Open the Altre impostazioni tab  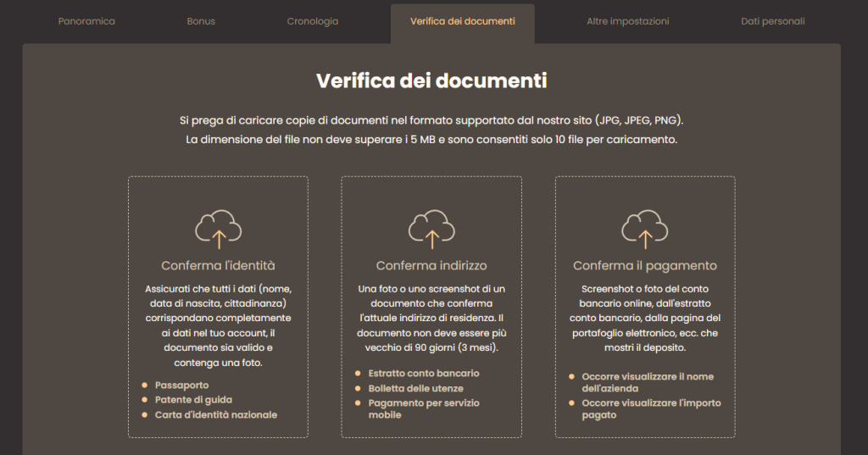[x=627, y=21]
